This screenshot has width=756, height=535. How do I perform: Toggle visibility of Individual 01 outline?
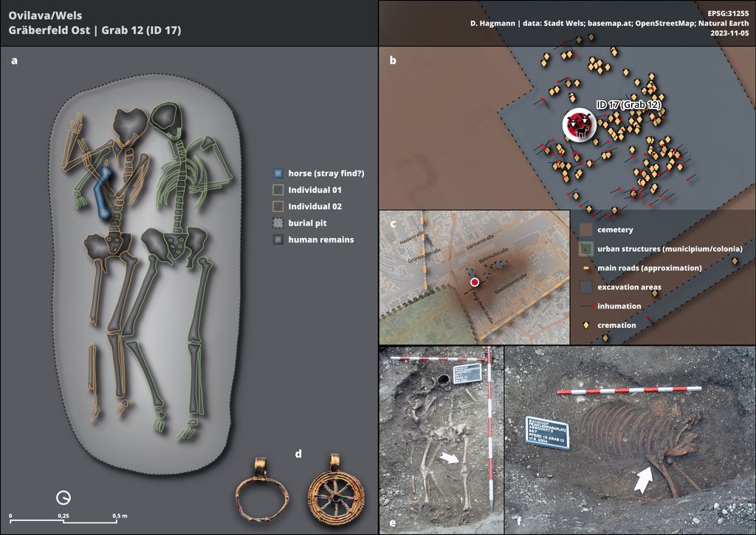277,189
